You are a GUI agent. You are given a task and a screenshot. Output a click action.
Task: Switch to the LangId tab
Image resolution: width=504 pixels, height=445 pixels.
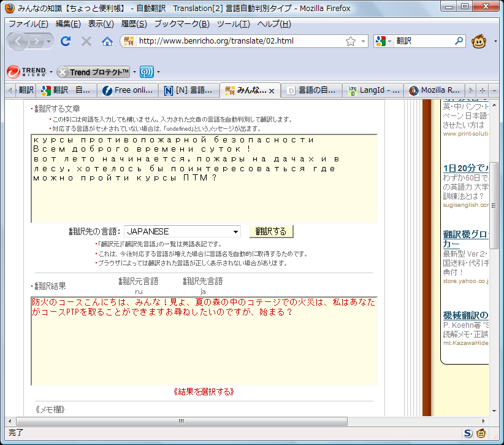point(373,90)
